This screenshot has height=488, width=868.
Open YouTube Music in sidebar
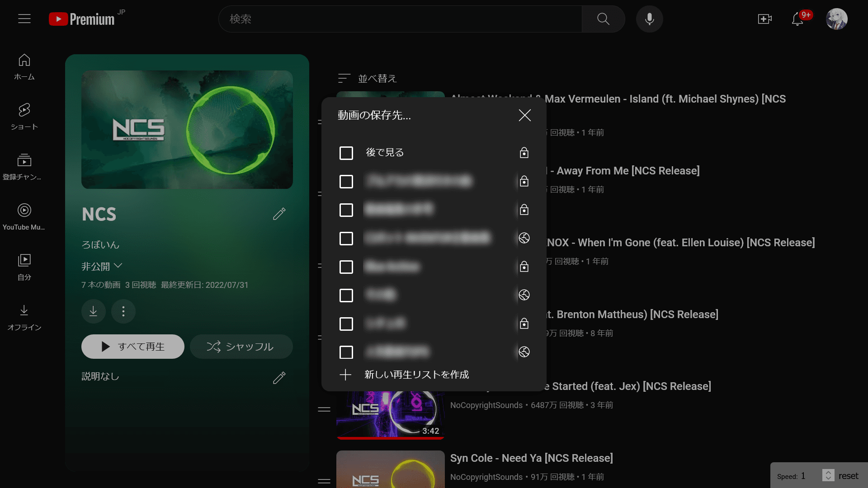coord(24,217)
